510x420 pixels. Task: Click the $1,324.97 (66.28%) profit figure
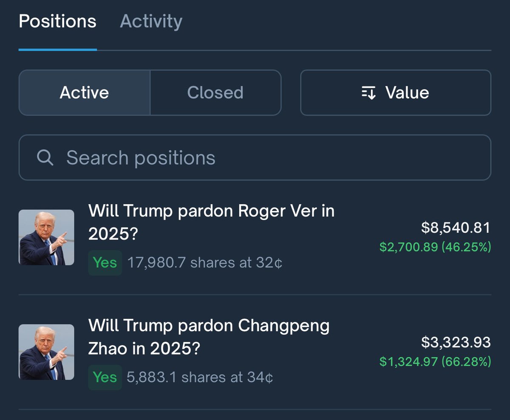pyautogui.click(x=435, y=361)
